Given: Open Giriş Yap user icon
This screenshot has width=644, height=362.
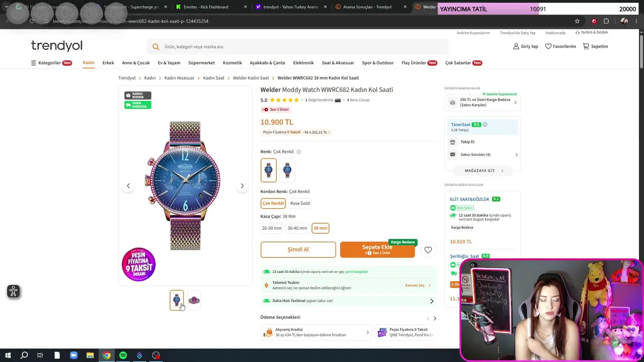Looking at the screenshot, I should [516, 46].
